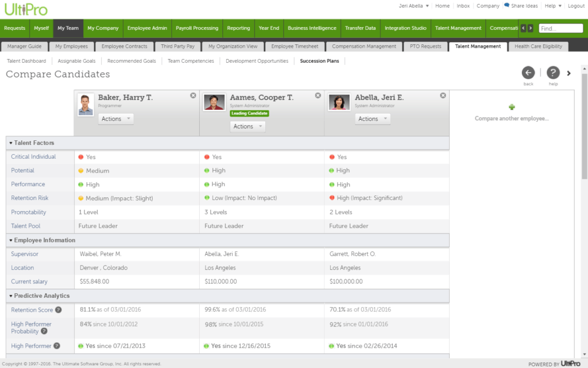Click the UltiPro logo
Image resolution: width=588 pixels, height=368 pixels.
pos(26,9)
